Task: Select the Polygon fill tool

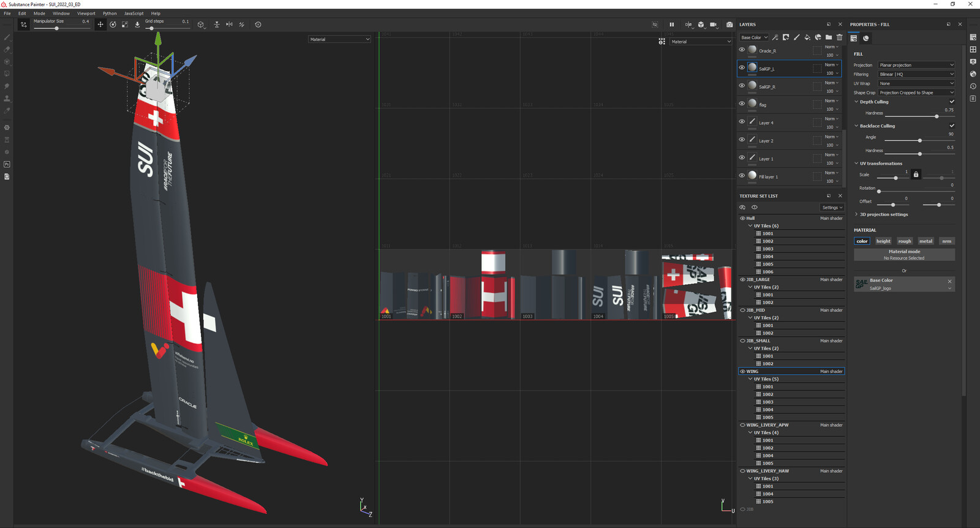Action: [x=7, y=74]
